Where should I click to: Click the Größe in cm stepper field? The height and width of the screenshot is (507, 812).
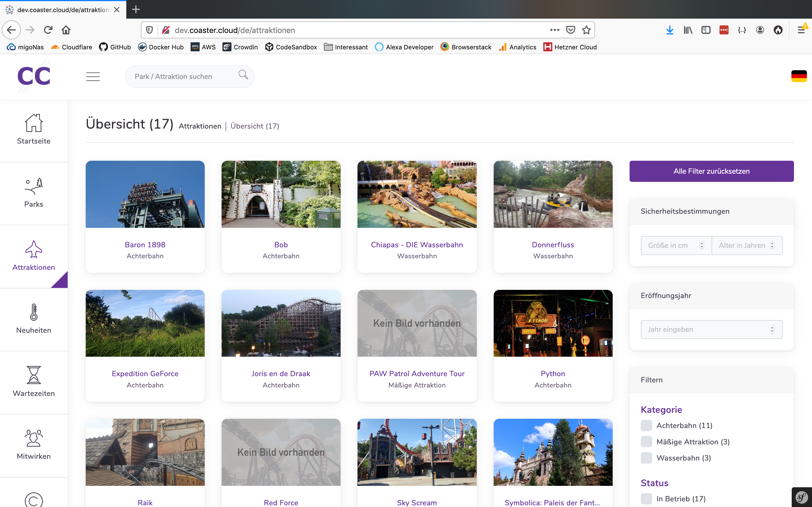(676, 245)
